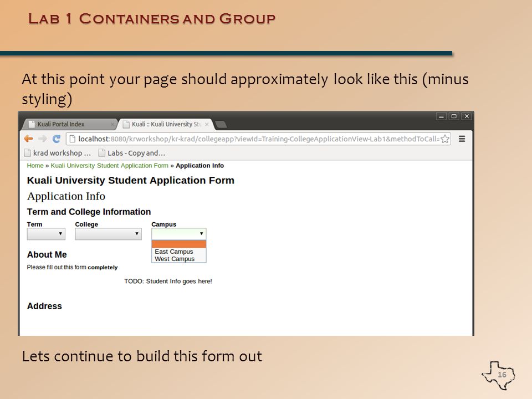Click the About Me section heading
The image size is (532, 399).
[x=47, y=254]
